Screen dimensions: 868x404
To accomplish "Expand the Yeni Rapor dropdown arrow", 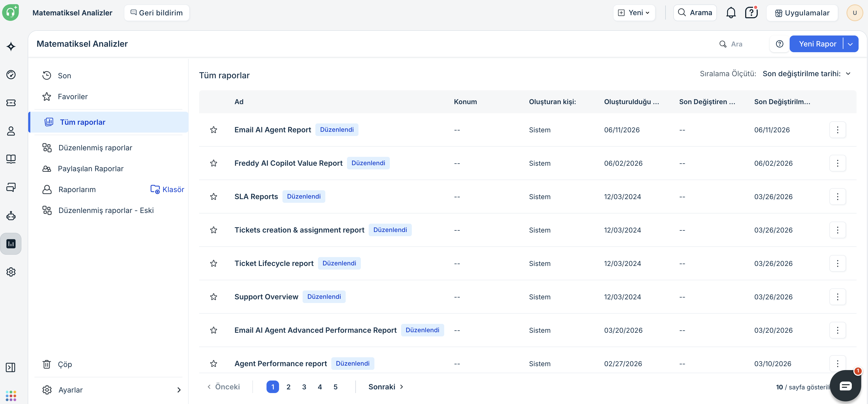I will (850, 44).
